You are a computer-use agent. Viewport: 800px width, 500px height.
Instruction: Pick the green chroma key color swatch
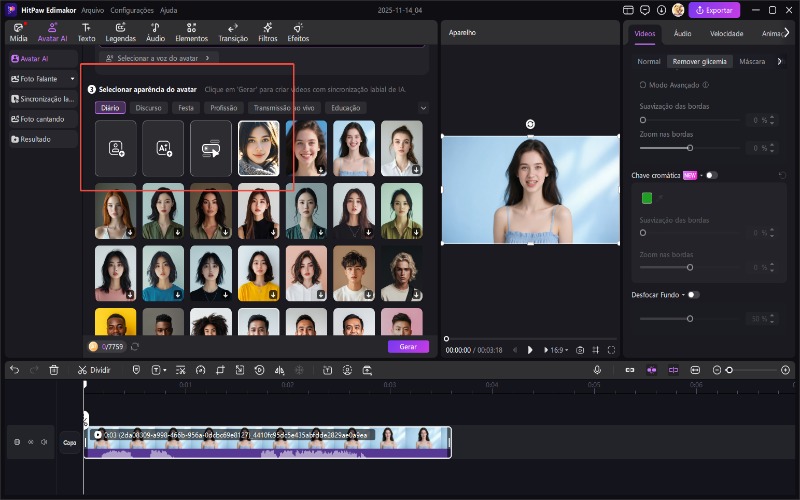(647, 198)
